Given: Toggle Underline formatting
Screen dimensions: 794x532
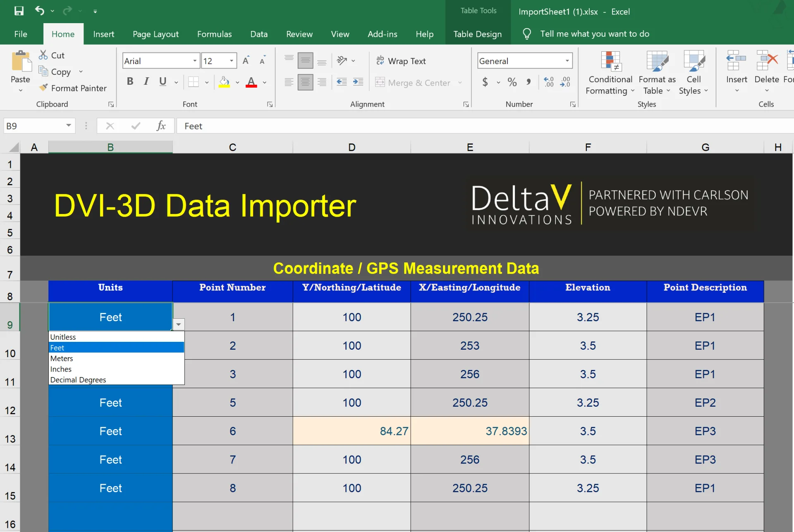Looking at the screenshot, I should click(x=163, y=81).
